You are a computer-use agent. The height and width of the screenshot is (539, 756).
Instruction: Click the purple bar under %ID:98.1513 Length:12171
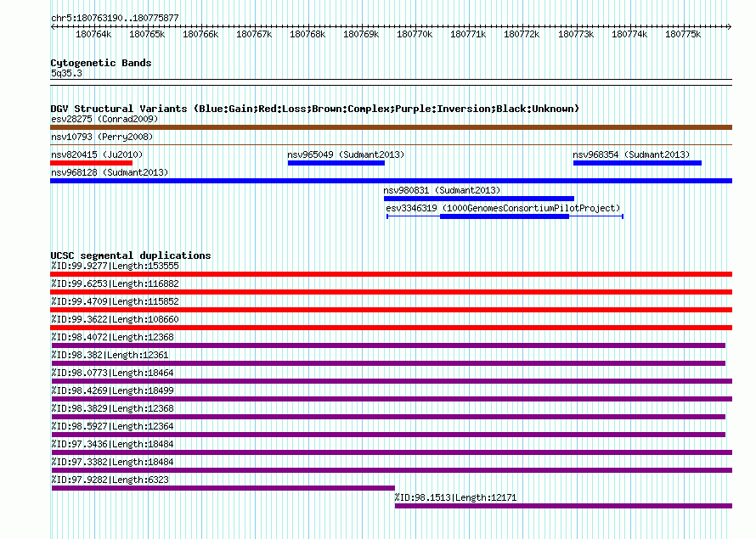564,506
